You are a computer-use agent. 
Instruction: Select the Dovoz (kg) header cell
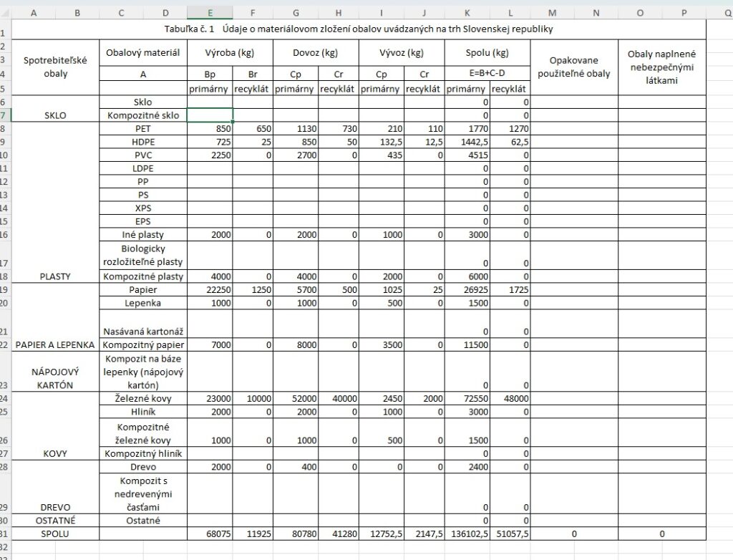[x=315, y=52]
